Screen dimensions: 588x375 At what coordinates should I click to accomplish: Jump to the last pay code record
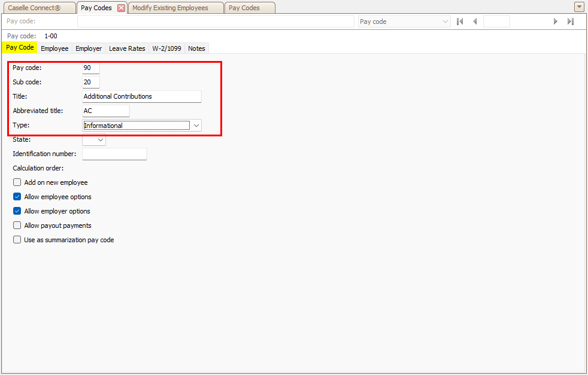point(571,22)
